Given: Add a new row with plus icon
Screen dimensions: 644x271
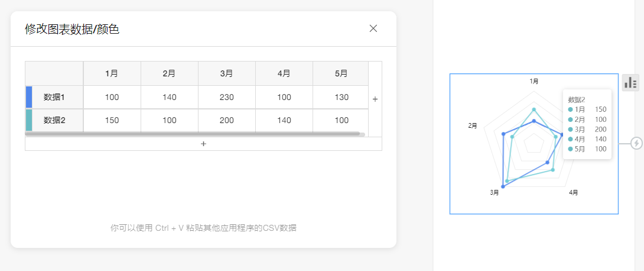Looking at the screenshot, I should pos(203,144).
